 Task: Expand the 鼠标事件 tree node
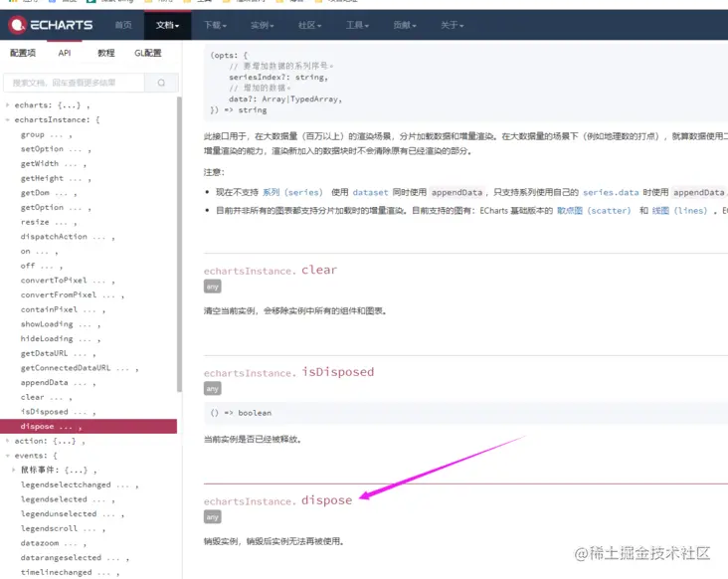click(14, 470)
